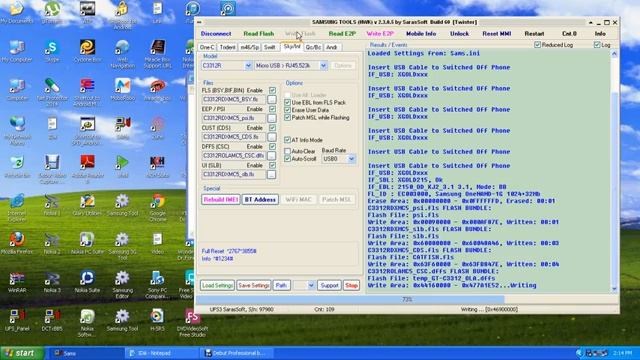Click the BT Address button

pyautogui.click(x=260, y=200)
